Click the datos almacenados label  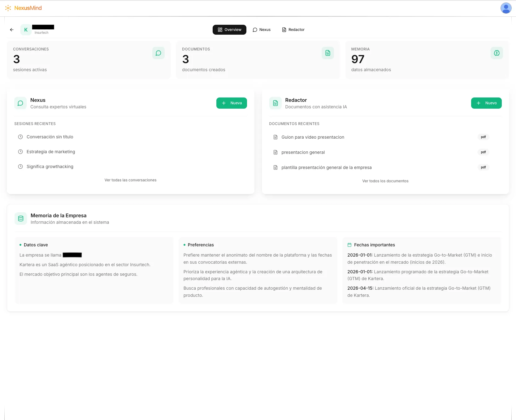pos(371,70)
